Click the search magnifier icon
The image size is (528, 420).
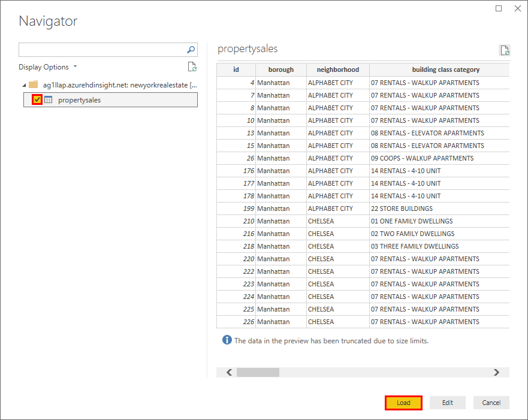coord(191,50)
